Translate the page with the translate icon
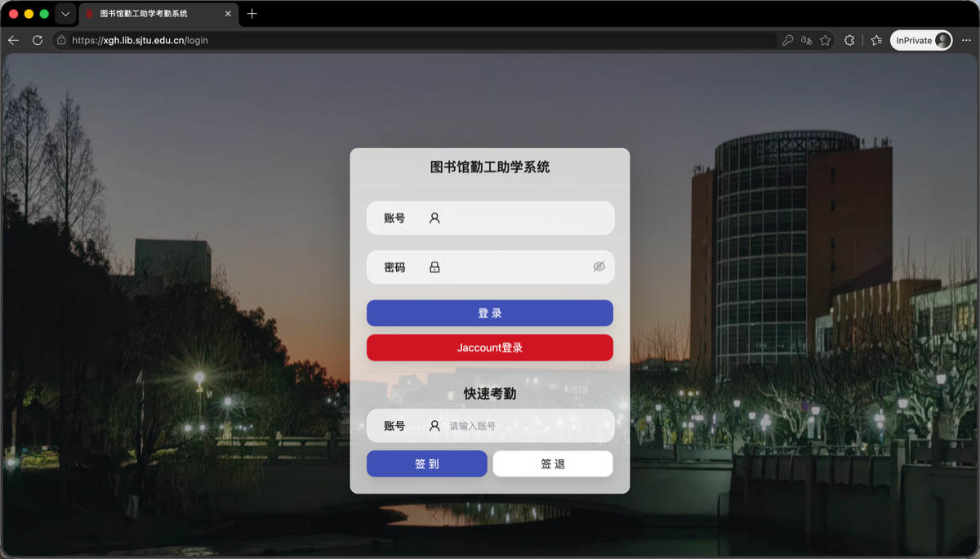 807,40
